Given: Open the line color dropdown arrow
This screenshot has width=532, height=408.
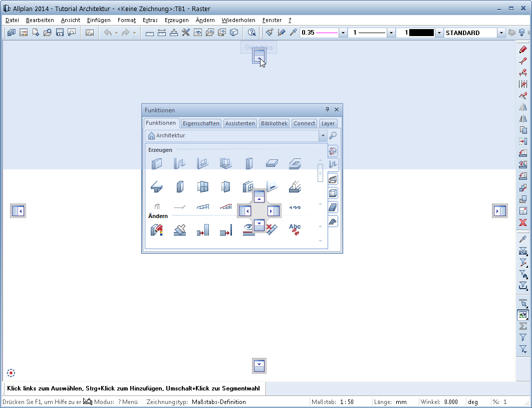Looking at the screenshot, I should pos(439,33).
